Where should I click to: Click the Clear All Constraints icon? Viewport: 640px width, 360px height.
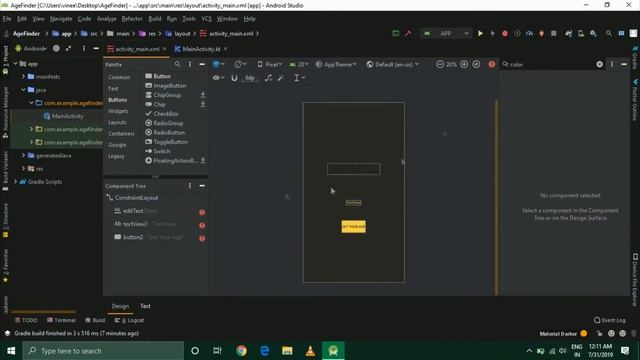[268, 78]
